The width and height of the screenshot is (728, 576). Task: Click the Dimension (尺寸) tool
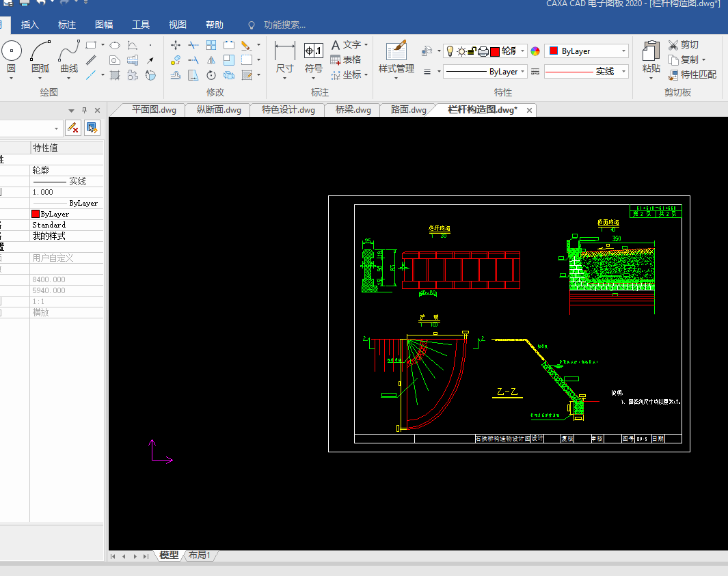(x=284, y=52)
